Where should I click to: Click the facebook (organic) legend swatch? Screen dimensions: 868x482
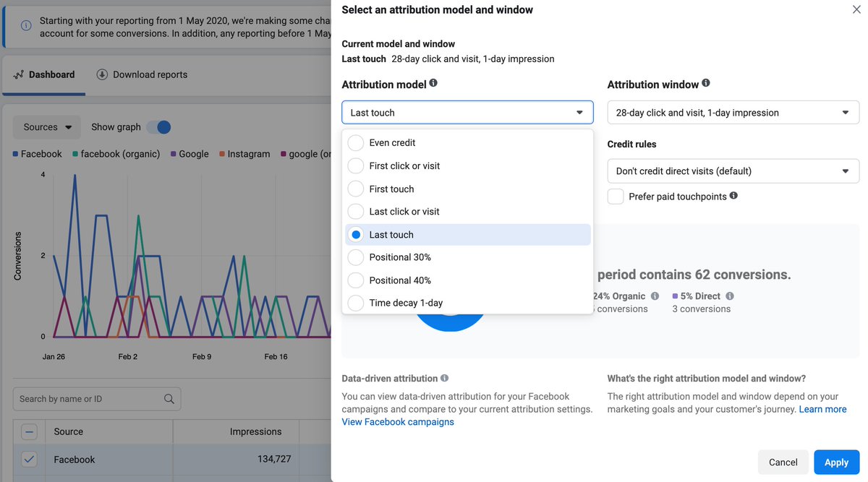[75, 154]
